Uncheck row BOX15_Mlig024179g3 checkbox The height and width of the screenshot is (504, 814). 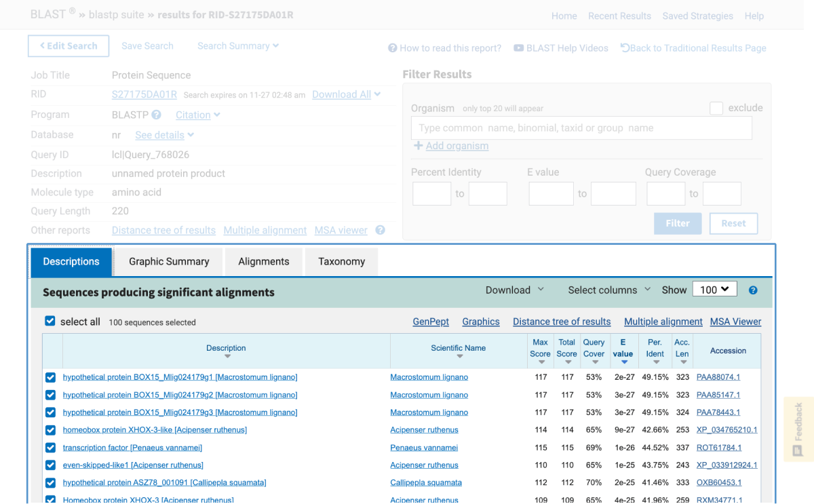pyautogui.click(x=50, y=412)
